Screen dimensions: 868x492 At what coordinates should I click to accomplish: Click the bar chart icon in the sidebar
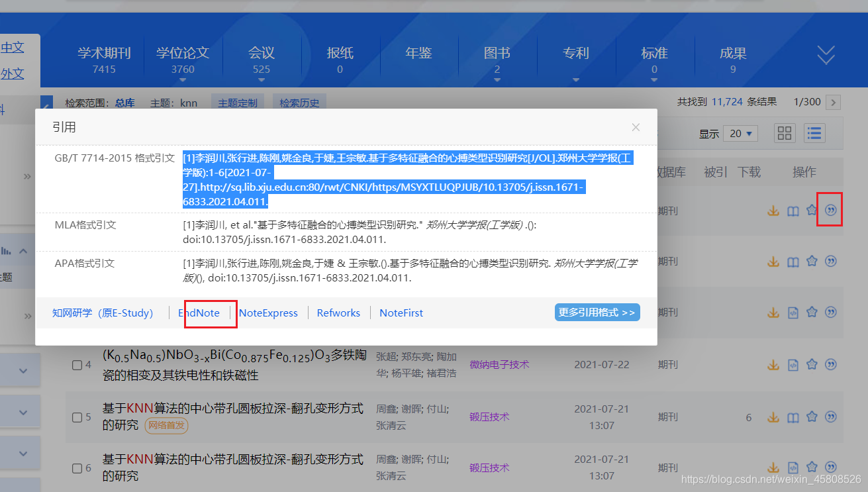point(6,250)
